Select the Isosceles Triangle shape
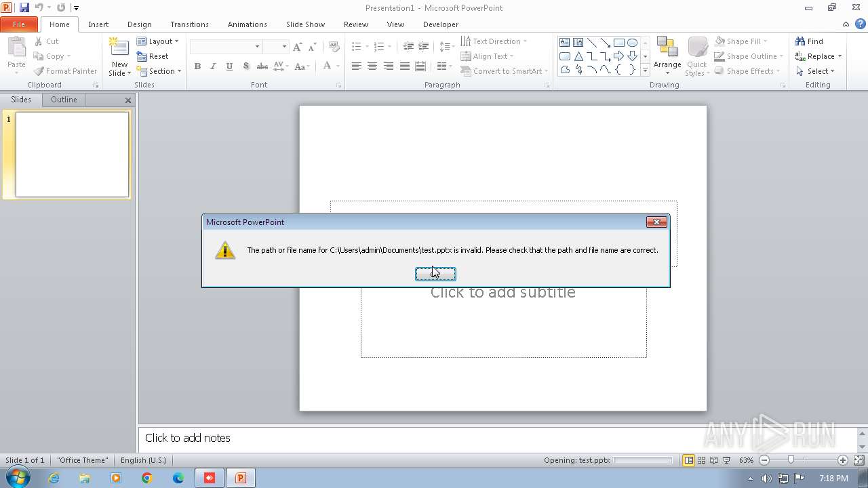 tap(578, 56)
